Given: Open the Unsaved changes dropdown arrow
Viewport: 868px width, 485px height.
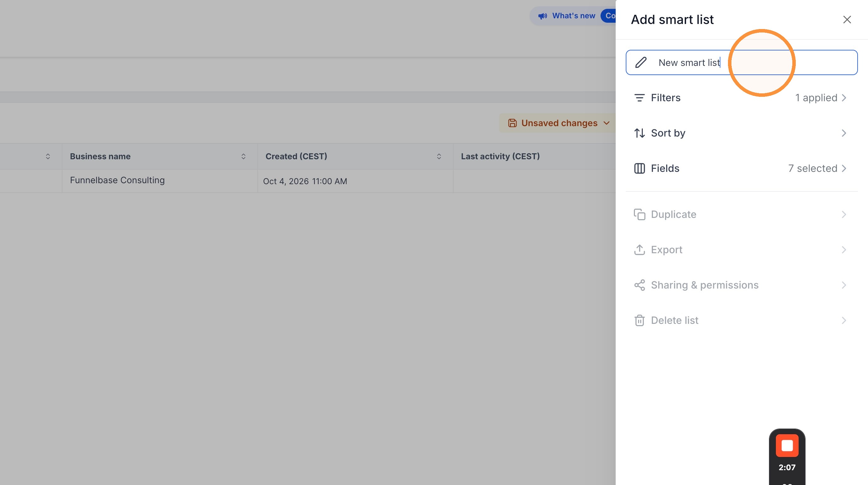Looking at the screenshot, I should (607, 123).
